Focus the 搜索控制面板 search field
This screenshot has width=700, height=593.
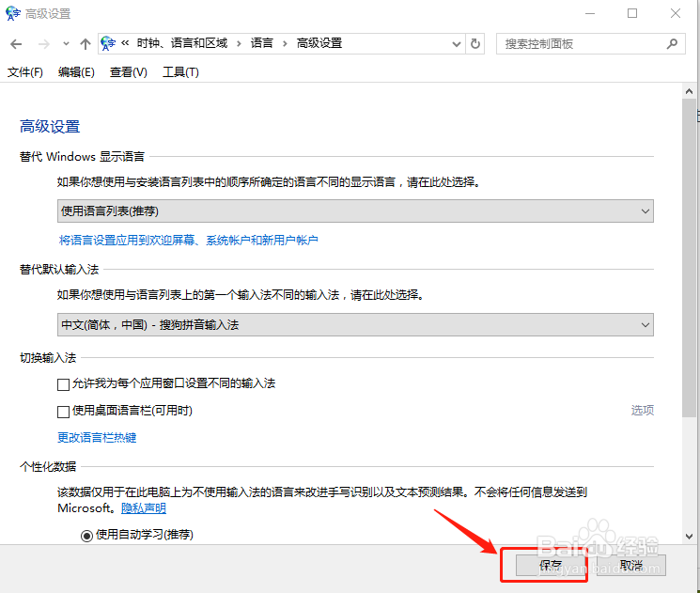click(x=591, y=44)
